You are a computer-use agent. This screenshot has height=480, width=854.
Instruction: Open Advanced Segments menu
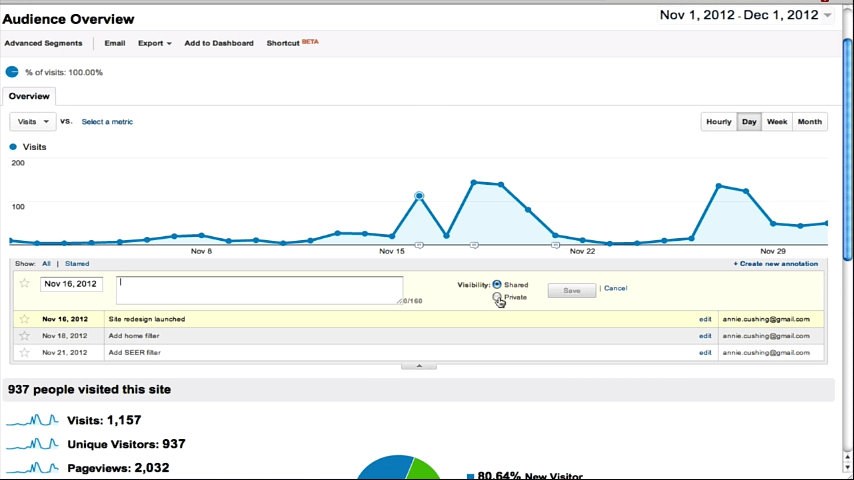[x=43, y=43]
